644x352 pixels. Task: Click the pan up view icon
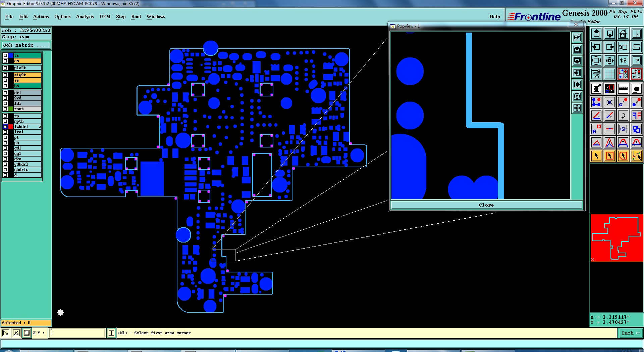coord(596,34)
